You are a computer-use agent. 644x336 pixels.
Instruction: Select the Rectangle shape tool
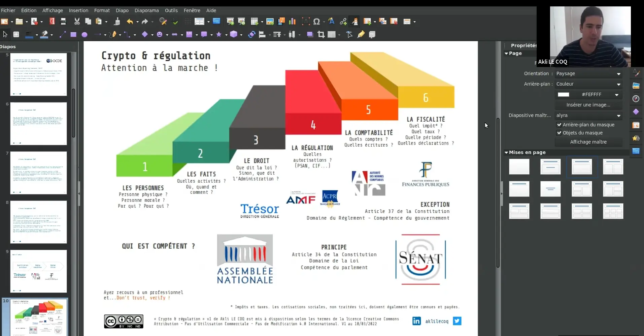click(x=73, y=34)
